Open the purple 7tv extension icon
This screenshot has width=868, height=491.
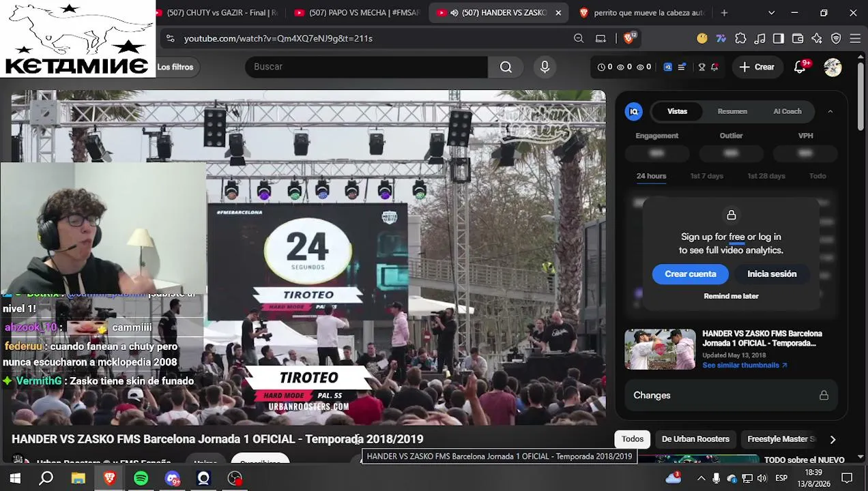[721, 38]
